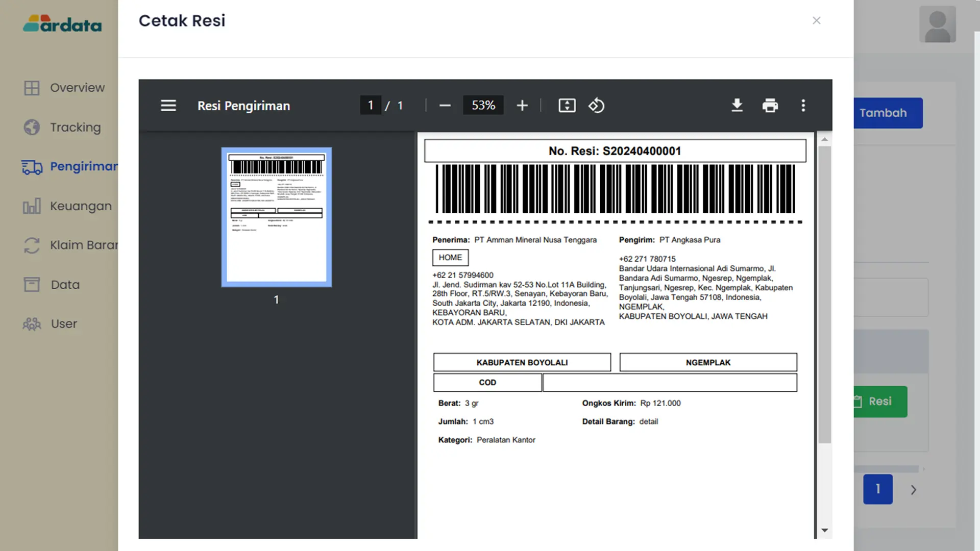Select pagination page 1 button
Screen dimensions: 980x551
(878, 489)
